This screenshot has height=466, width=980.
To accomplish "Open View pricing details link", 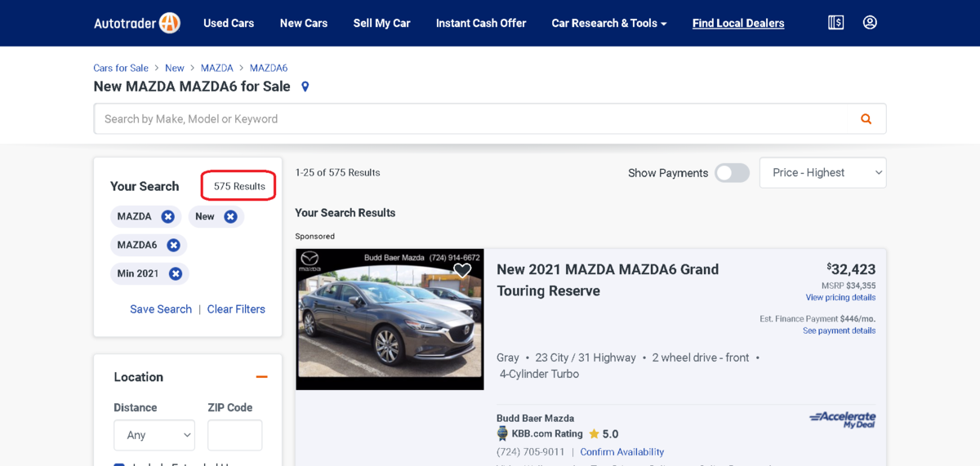I will coord(840,298).
